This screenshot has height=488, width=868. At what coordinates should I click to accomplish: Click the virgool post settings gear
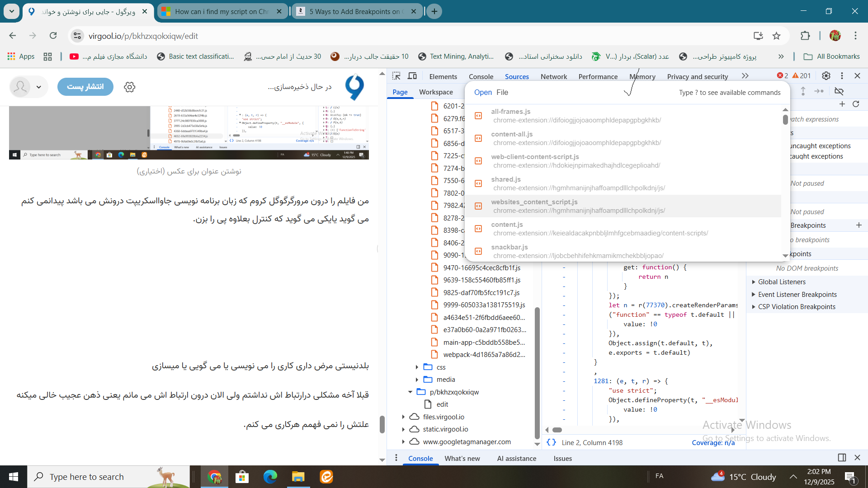(130, 87)
